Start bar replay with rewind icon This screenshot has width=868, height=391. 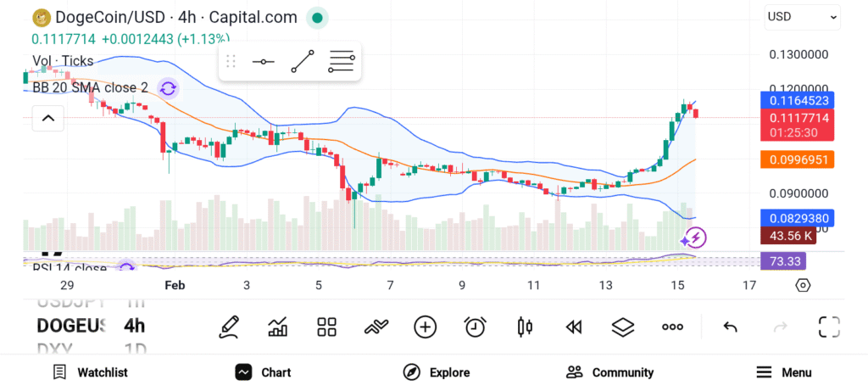574,327
